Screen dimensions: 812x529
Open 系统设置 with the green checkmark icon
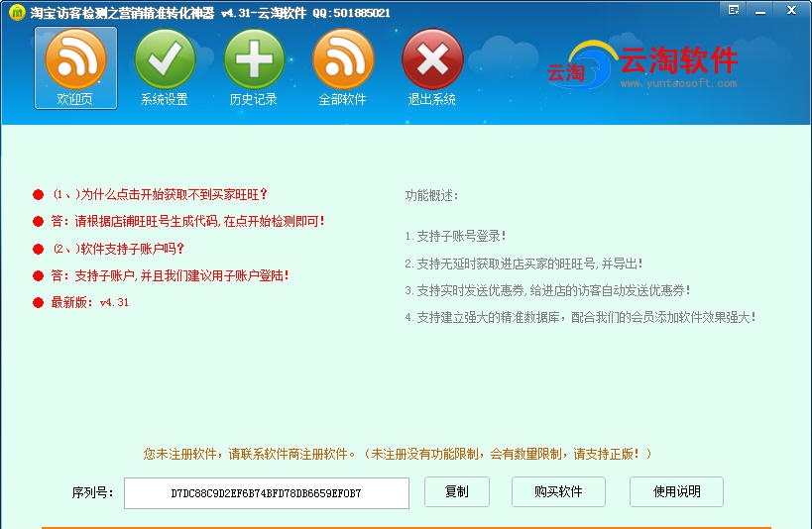(x=165, y=67)
